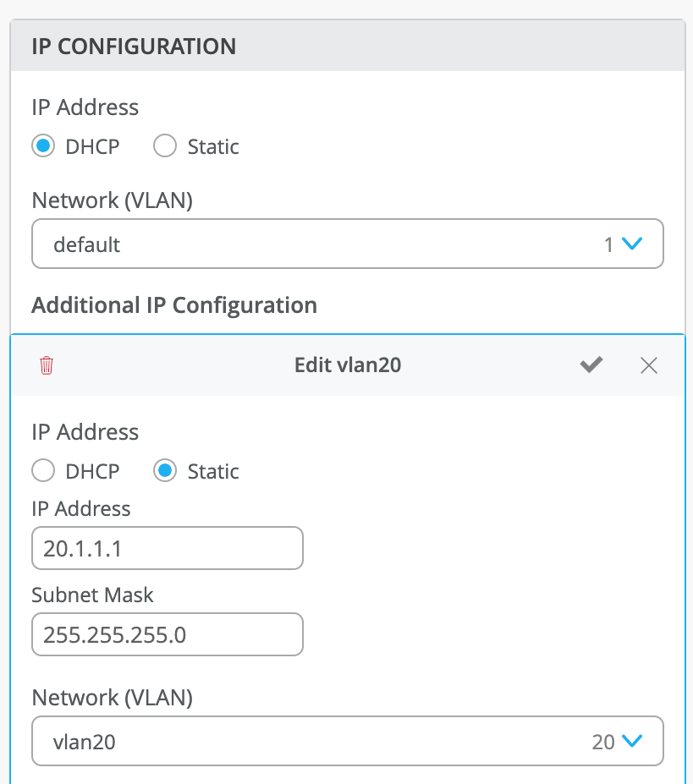Click the IP Address label above 20.1.1.1

[x=81, y=508]
